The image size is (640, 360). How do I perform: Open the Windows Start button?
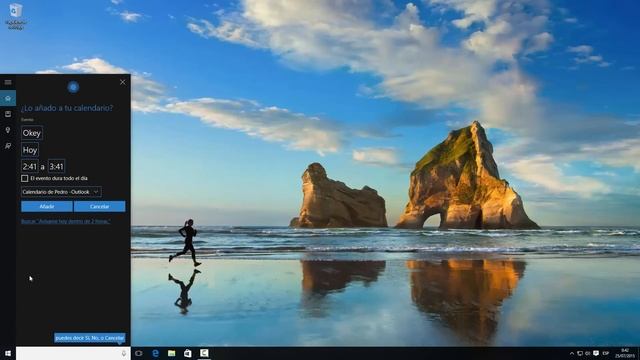point(8,353)
